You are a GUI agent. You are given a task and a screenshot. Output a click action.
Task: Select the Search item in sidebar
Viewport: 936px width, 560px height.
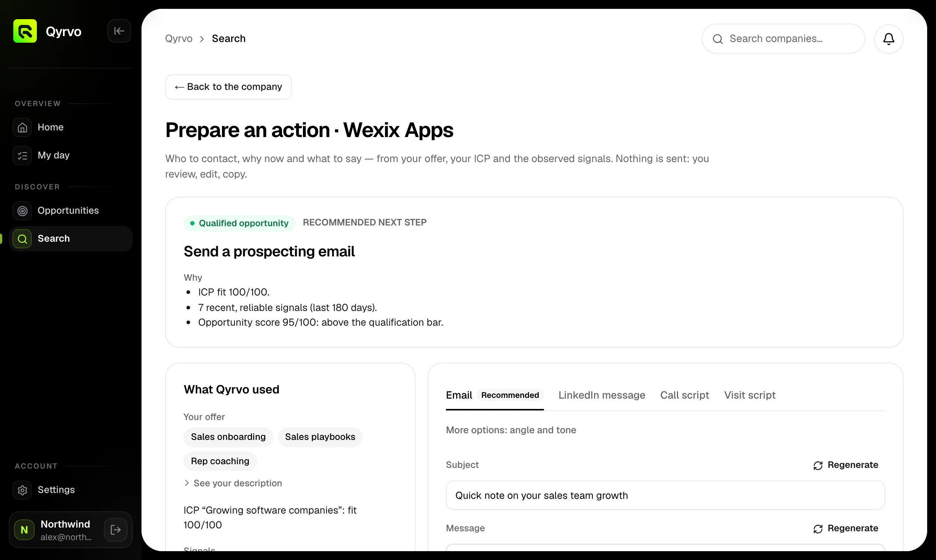(x=71, y=238)
